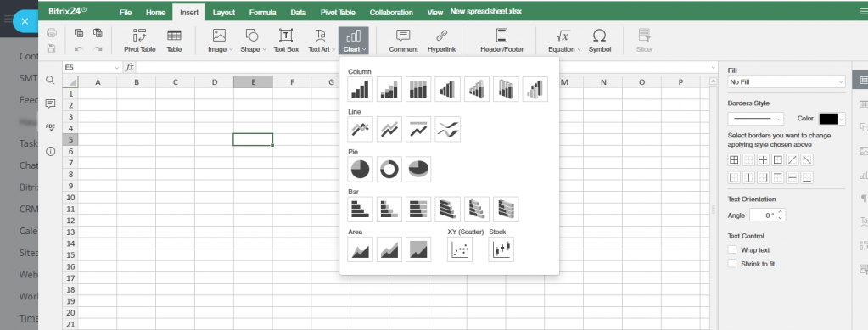The image size is (868, 330).
Task: Open the border Color swatch
Action: [832, 119]
